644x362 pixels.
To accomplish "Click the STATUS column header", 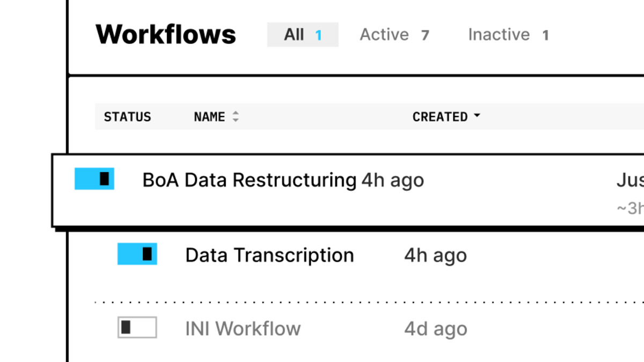I will tap(127, 116).
